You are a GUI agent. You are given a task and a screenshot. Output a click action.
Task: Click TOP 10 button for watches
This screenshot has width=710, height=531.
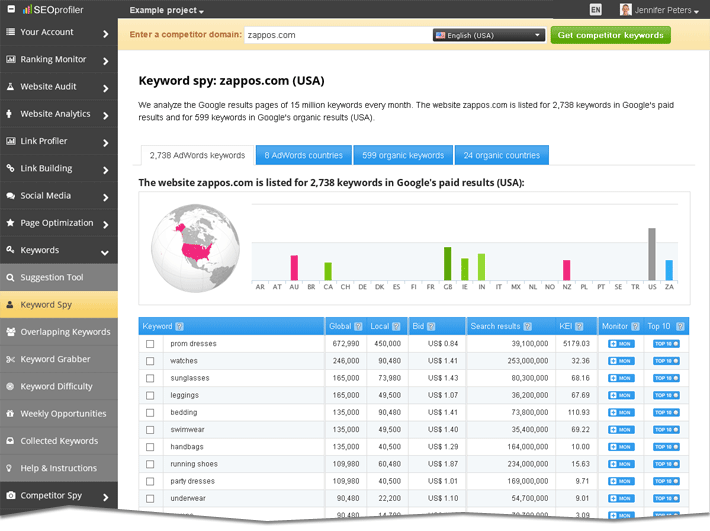tap(666, 361)
